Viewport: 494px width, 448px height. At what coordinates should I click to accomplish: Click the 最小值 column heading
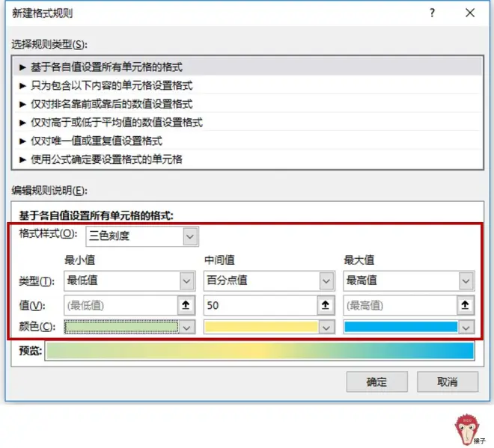coord(79,260)
